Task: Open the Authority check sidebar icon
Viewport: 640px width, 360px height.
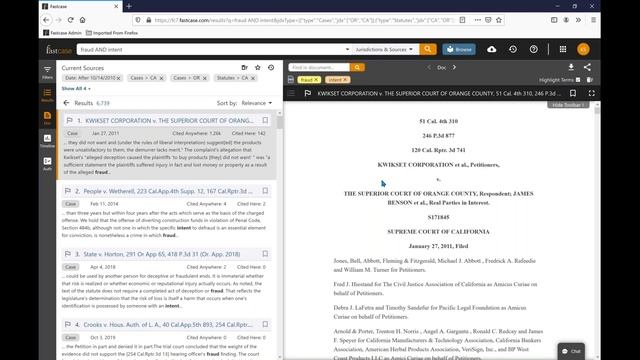Action: point(47,163)
